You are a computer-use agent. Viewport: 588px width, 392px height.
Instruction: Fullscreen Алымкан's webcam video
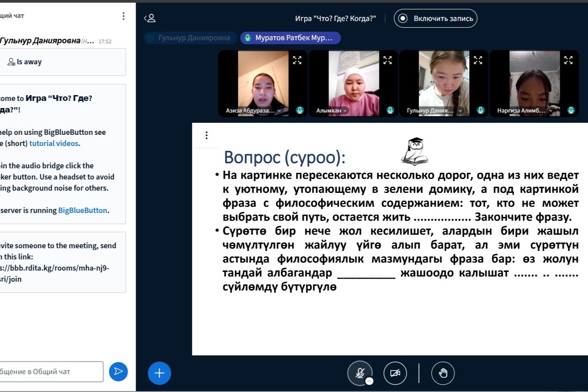pos(388,60)
